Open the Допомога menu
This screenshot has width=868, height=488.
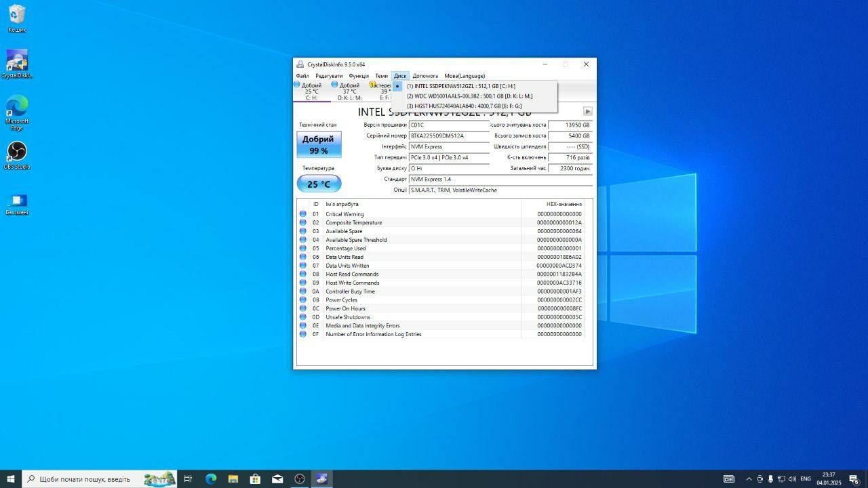click(x=425, y=76)
